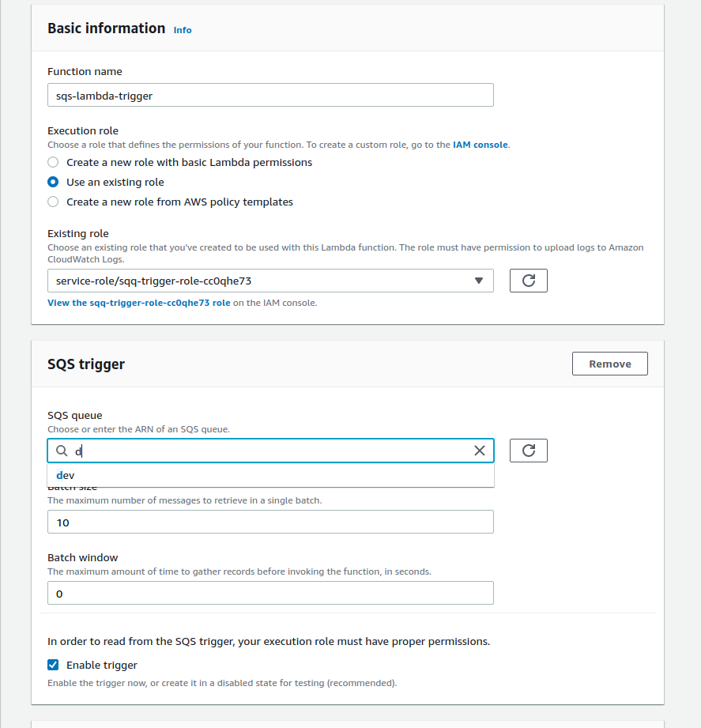Click the magnifying glass in SQS queue search
701x728 pixels.
coord(61,451)
